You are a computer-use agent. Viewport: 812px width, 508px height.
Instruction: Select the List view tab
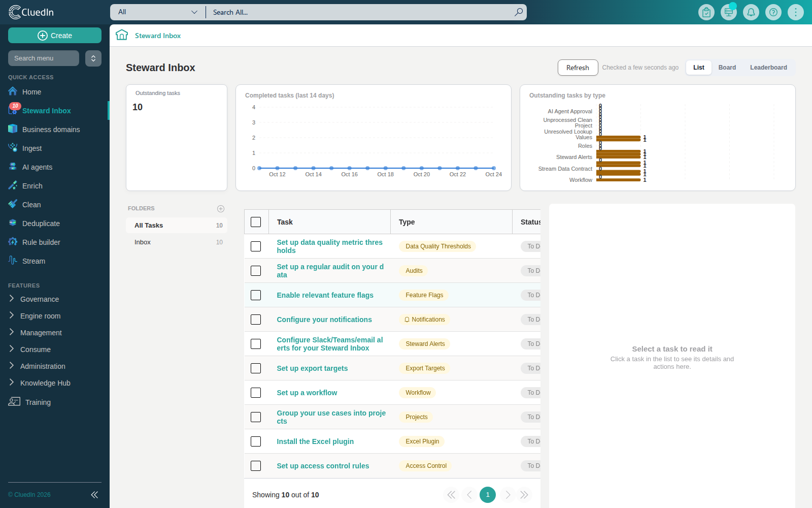[x=699, y=68]
